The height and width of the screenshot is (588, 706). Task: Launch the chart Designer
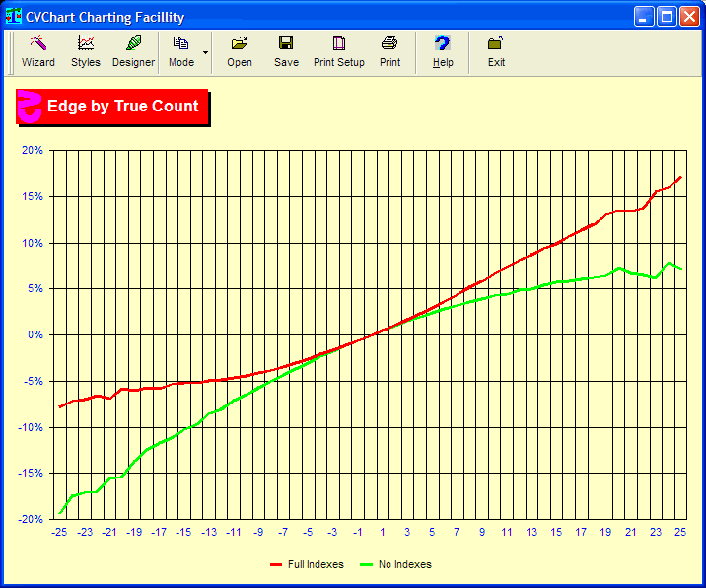click(x=133, y=51)
